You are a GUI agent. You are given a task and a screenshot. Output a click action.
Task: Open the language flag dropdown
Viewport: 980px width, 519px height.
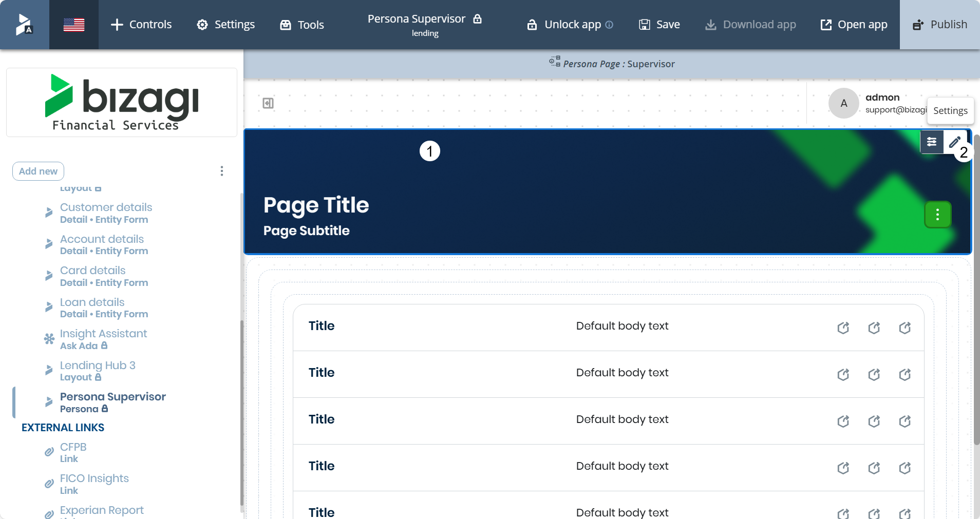tap(74, 24)
